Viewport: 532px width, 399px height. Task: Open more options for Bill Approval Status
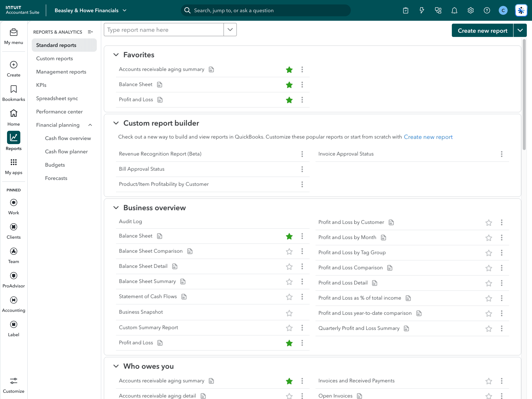coord(302,169)
